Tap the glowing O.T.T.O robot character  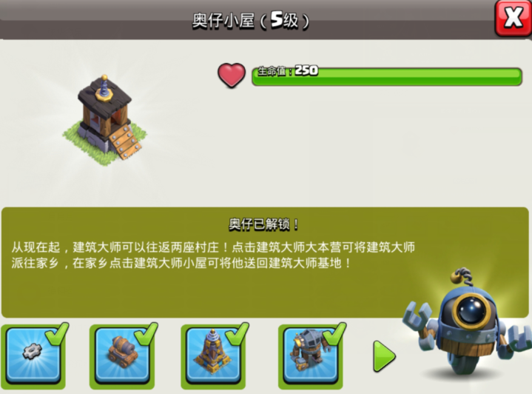click(470, 324)
